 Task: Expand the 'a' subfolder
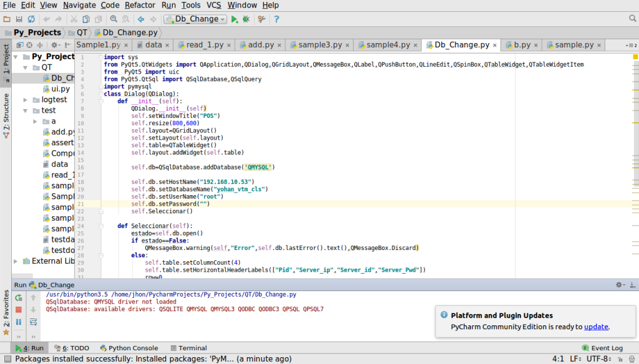click(x=36, y=122)
